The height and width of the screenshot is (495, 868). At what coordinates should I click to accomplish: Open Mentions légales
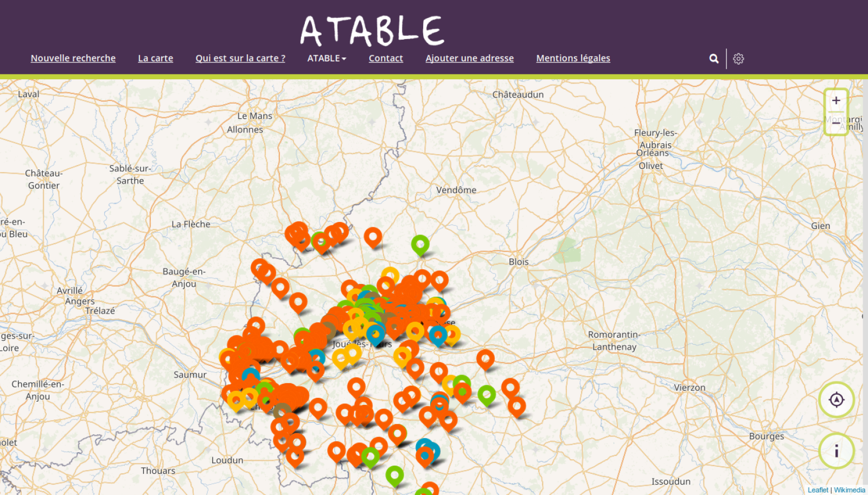point(573,58)
